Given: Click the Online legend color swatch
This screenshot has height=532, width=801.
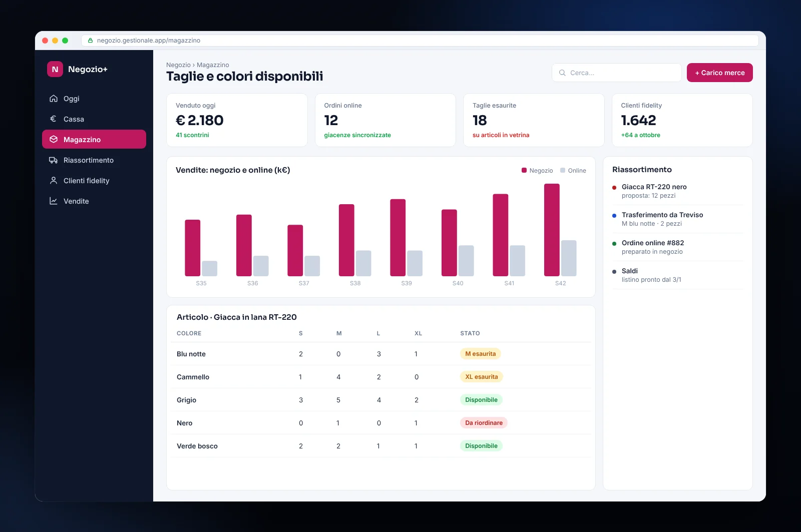Looking at the screenshot, I should 563,170.
